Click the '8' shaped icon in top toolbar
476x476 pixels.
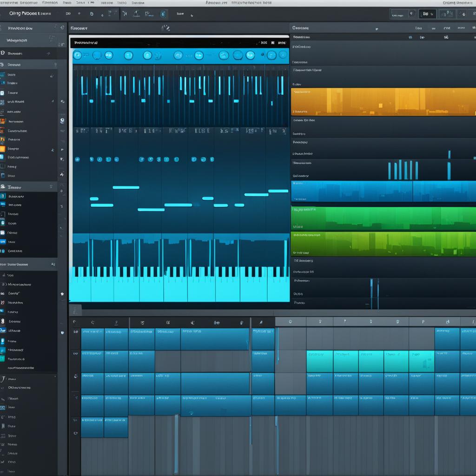[92, 13]
